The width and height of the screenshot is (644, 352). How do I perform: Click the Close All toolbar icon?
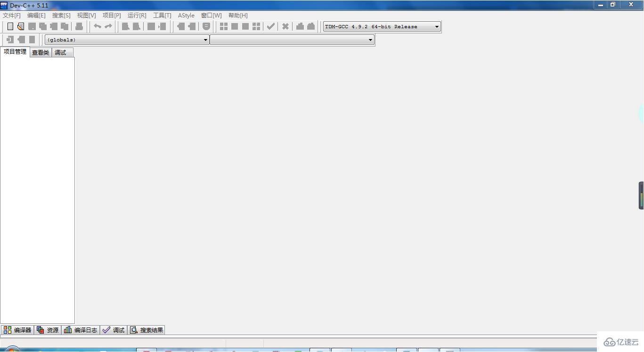coord(65,26)
